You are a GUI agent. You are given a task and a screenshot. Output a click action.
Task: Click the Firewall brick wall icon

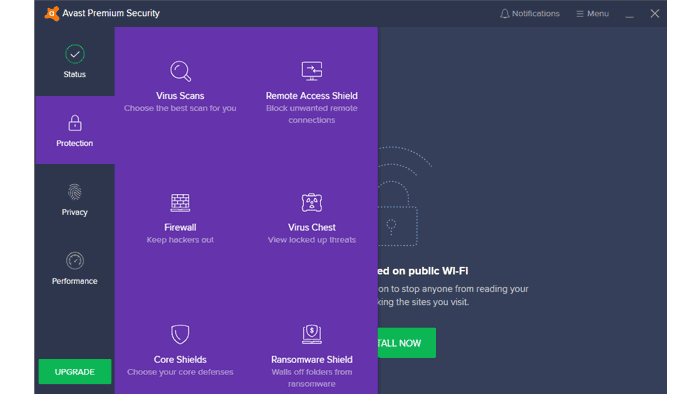[180, 203]
